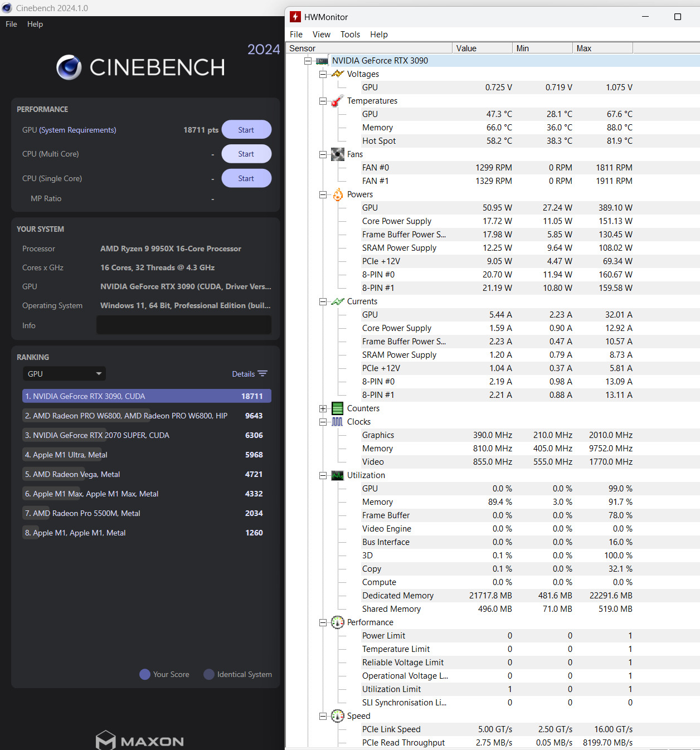The height and width of the screenshot is (750, 700).
Task: Click the green Counters icon in HWMonitor
Action: pos(337,408)
